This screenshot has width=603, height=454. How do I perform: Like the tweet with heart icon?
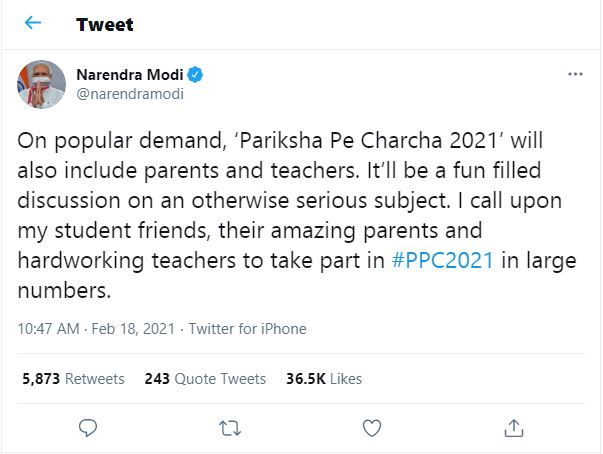point(371,428)
